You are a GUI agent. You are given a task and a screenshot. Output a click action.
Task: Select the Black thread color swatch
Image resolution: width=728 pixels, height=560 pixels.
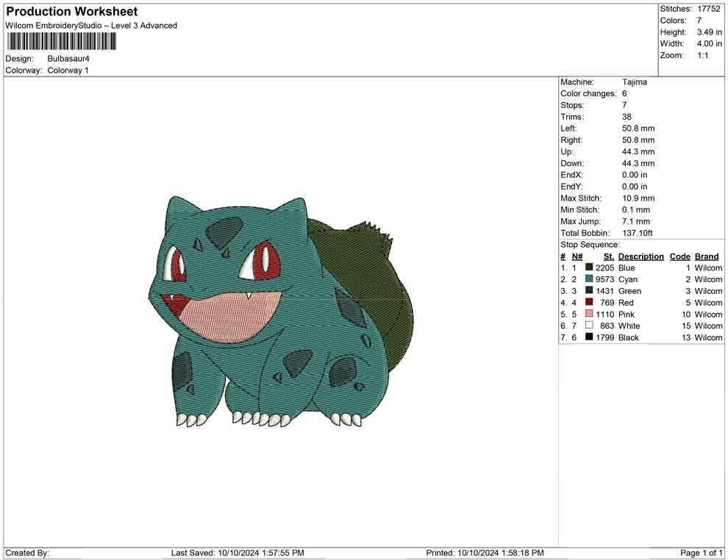coord(589,337)
